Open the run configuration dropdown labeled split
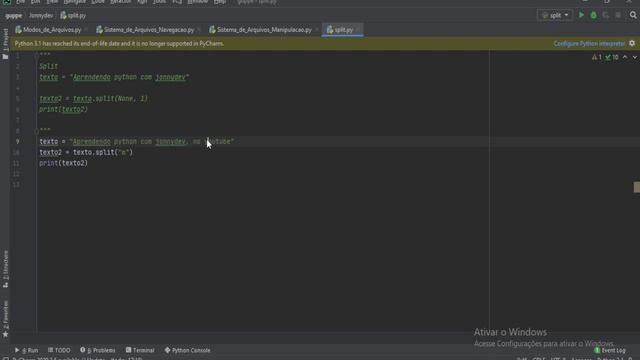640x360 pixels. 555,16
